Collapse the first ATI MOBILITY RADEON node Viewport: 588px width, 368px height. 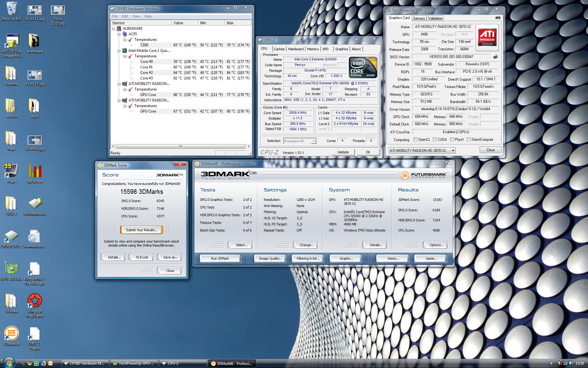(119, 84)
